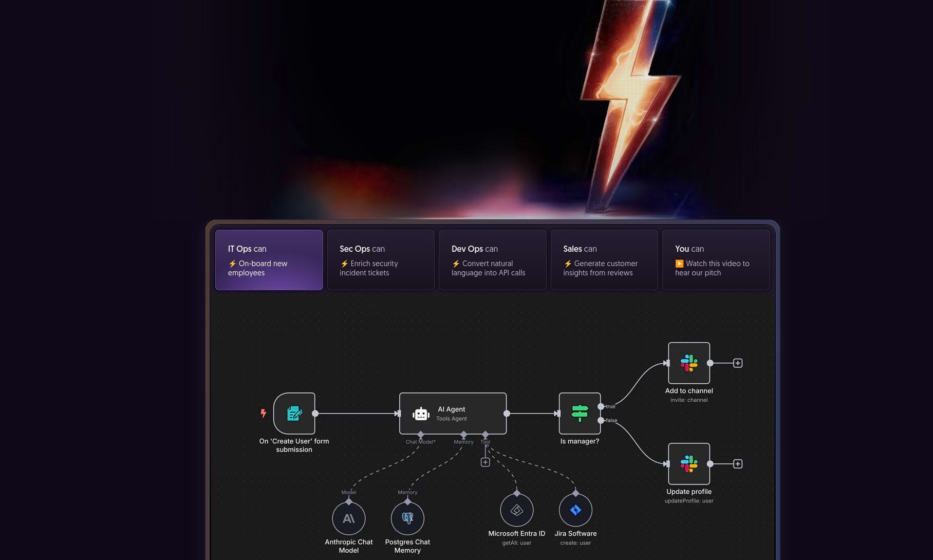This screenshot has width=933, height=560.
Task: Watch the pitch video in 'You can'
Action: [x=716, y=260]
